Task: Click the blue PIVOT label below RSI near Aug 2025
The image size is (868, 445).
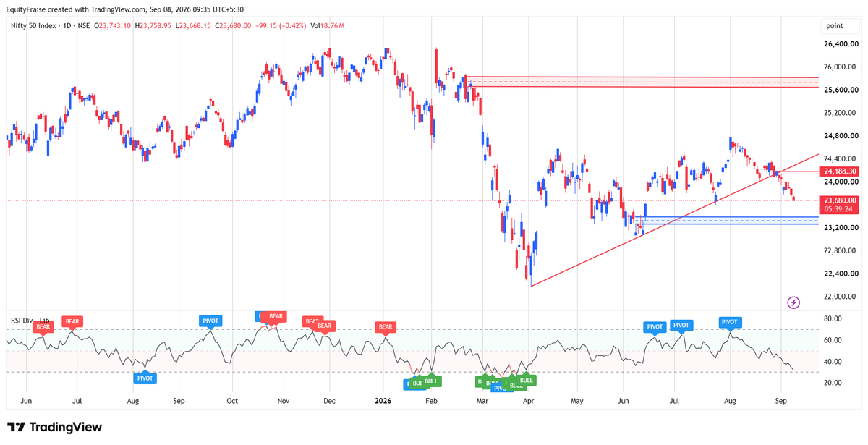Action: [145, 378]
